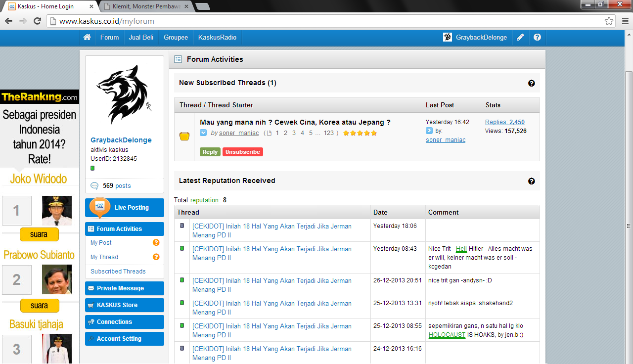Click TheRanking.com ad logo
633x364 pixels.
[x=40, y=97]
